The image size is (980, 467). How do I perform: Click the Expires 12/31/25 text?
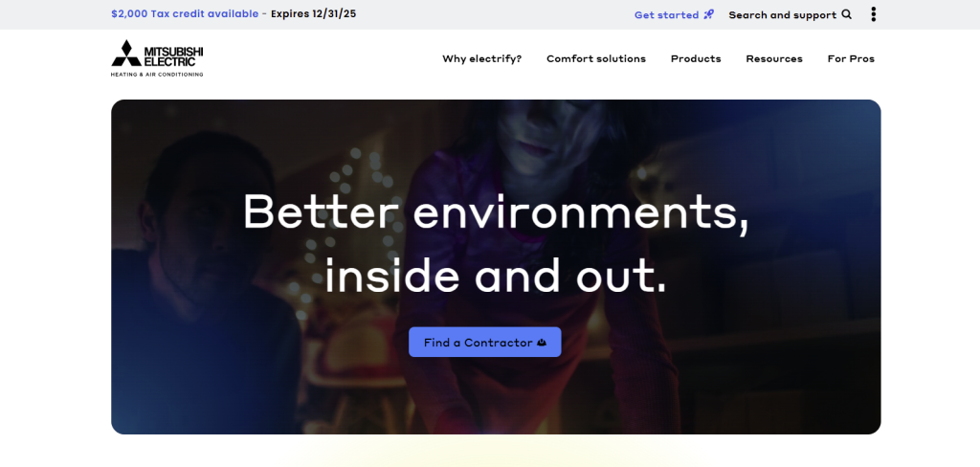click(313, 13)
